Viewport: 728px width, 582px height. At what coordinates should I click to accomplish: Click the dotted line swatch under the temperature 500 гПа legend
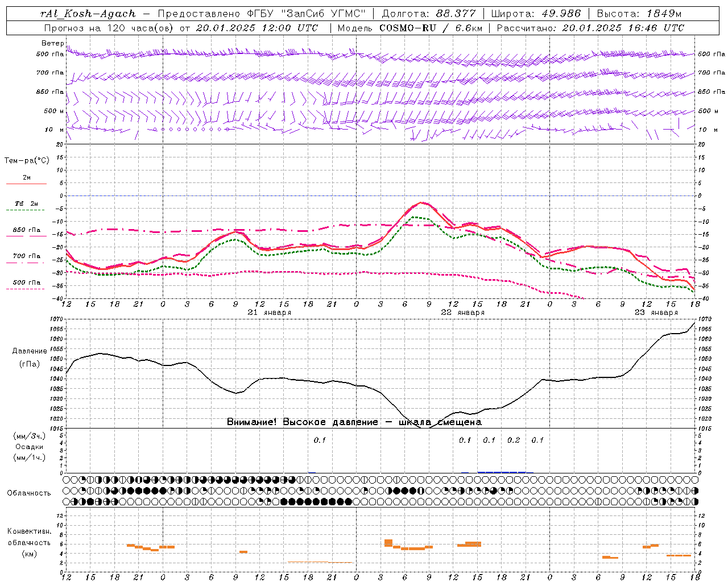(26, 289)
